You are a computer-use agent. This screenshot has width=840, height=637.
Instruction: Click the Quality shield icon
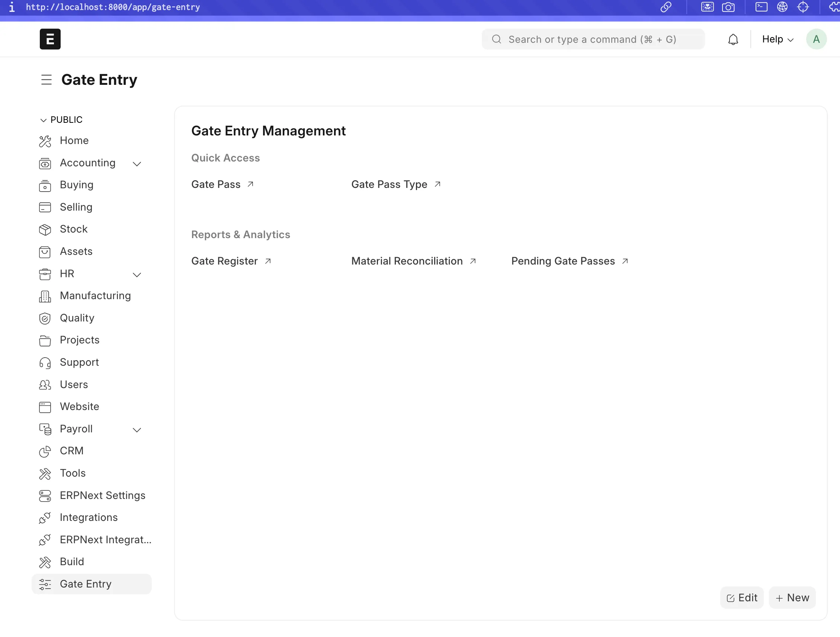45,318
